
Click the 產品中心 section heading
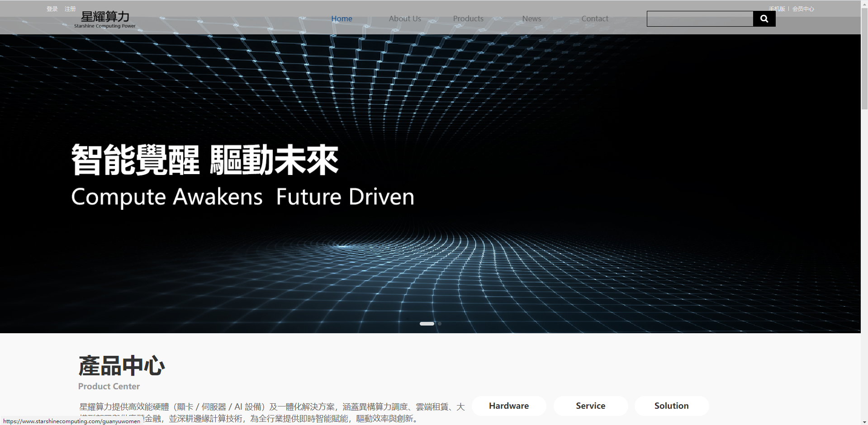click(x=122, y=366)
